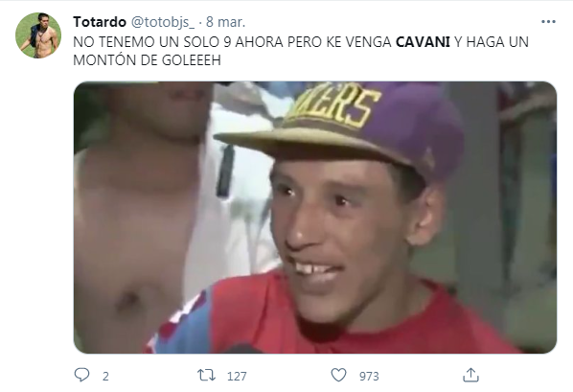Click the Y HAGA UN text fragment

click(x=492, y=42)
